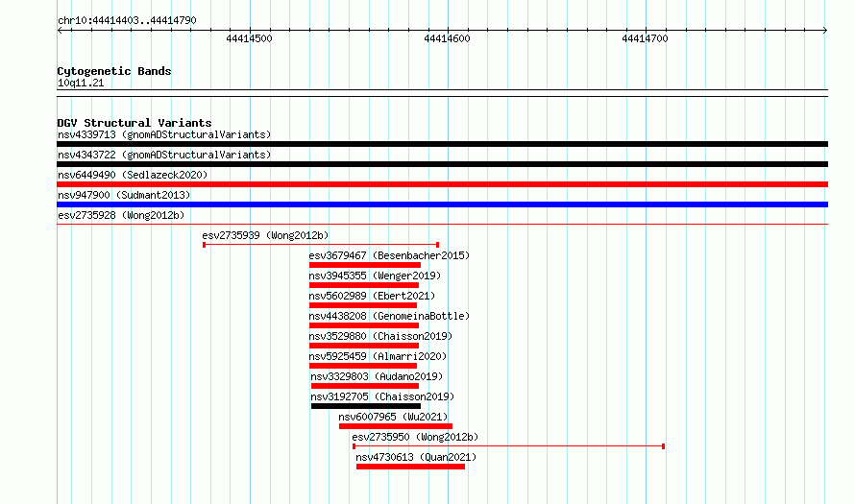Screen dimensions: 855x504
Task: Open nsv947900 (Sudmant2013) label
Action: coord(124,195)
